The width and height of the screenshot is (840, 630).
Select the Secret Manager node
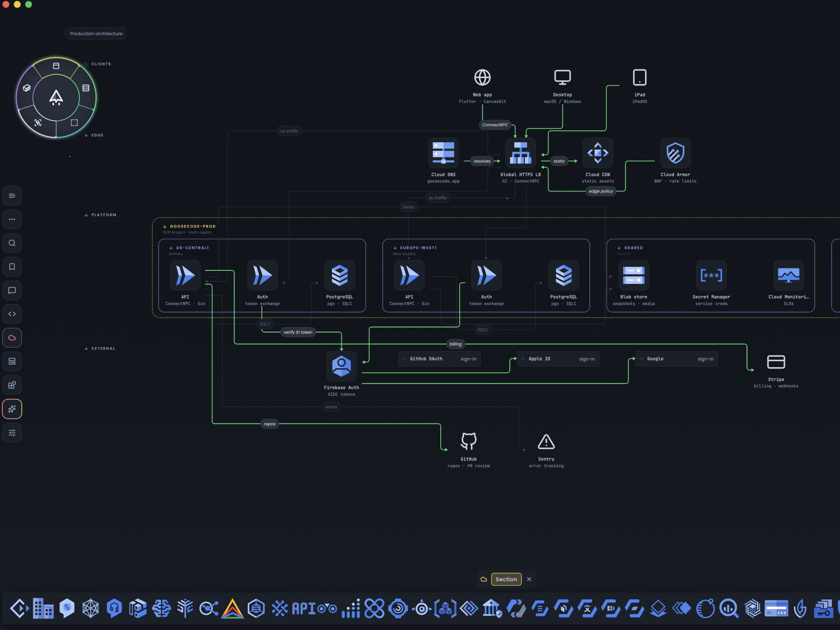(711, 283)
